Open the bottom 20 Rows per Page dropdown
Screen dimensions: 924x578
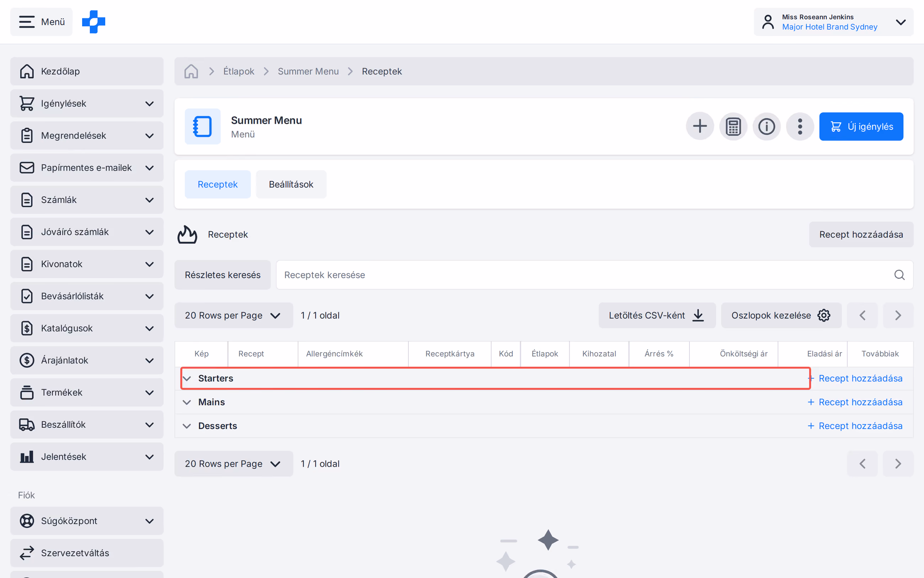(234, 464)
